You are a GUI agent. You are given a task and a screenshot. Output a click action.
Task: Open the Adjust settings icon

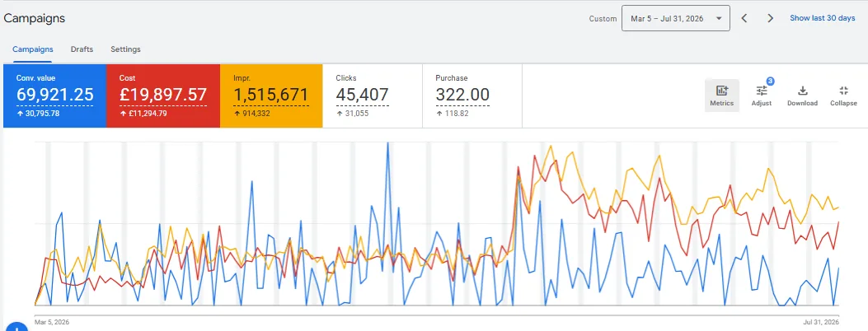[761, 96]
